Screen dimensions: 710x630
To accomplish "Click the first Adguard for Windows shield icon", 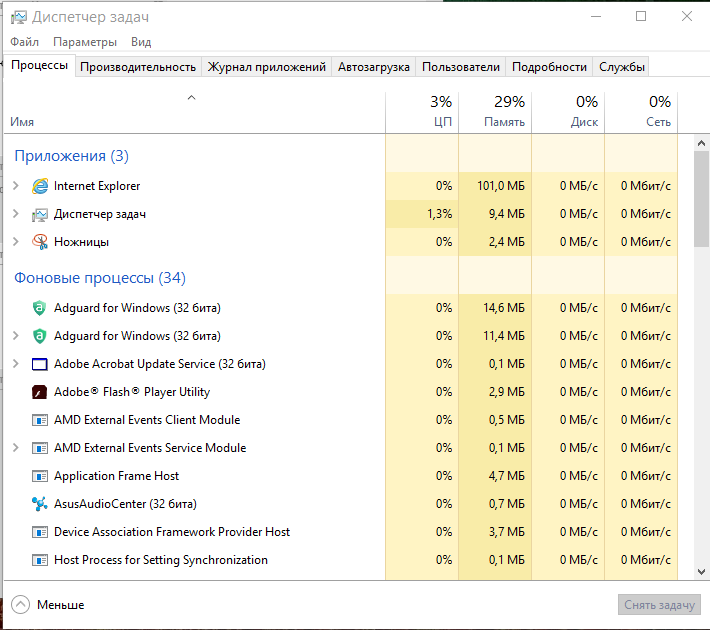I will coord(40,308).
